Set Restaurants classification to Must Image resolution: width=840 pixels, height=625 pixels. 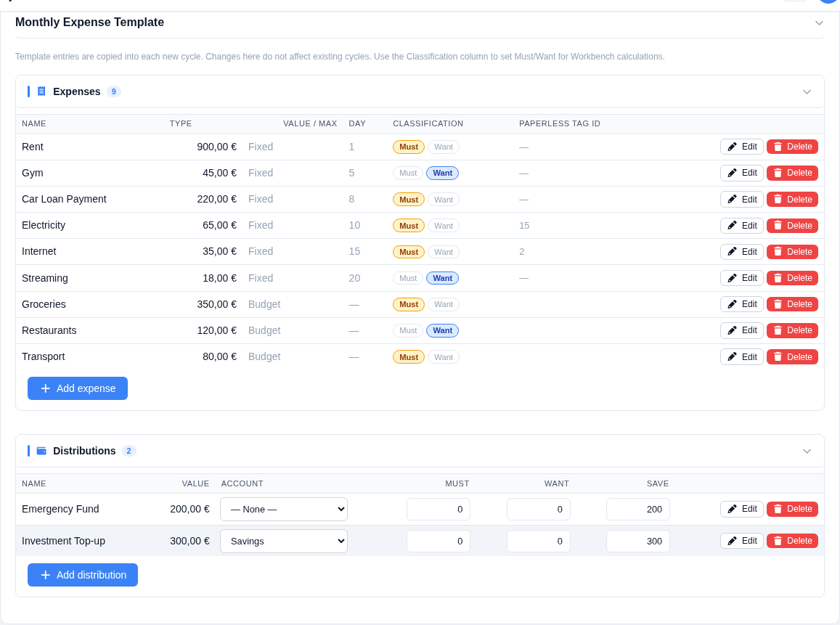pyautogui.click(x=408, y=330)
